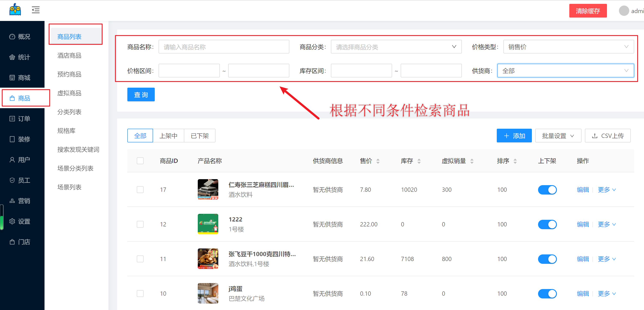The image size is (644, 310).
Task: Open 分类列表 in the submenu
Action: 69,112
